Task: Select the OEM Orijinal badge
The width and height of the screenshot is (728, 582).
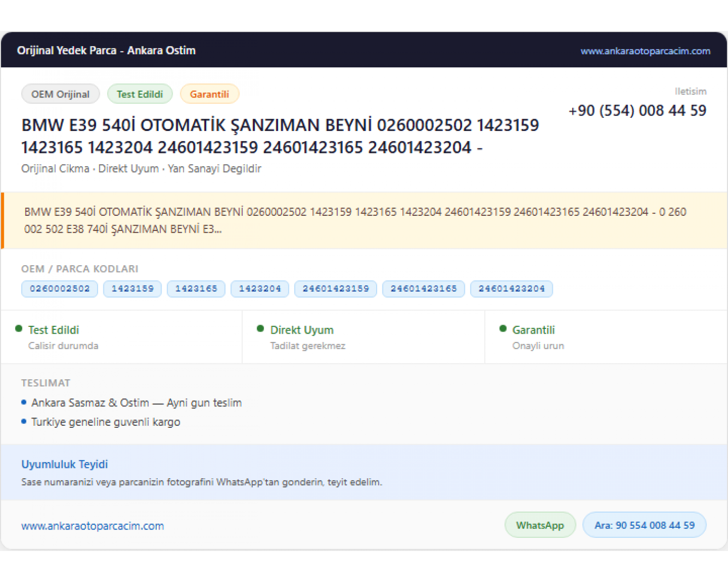Action: pos(61,94)
